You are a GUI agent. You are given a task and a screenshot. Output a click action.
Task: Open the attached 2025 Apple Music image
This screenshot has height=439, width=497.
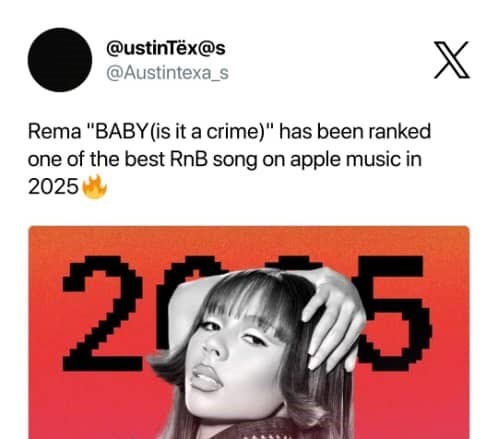249,332
